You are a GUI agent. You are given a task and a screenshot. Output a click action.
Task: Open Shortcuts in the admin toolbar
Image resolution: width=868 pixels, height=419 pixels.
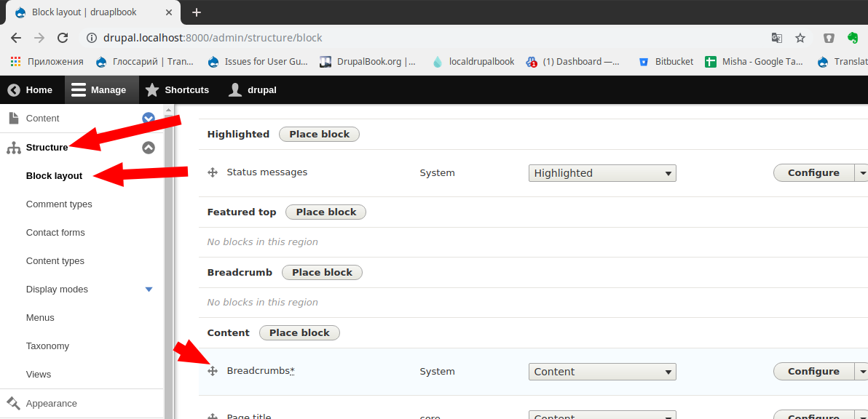177,89
